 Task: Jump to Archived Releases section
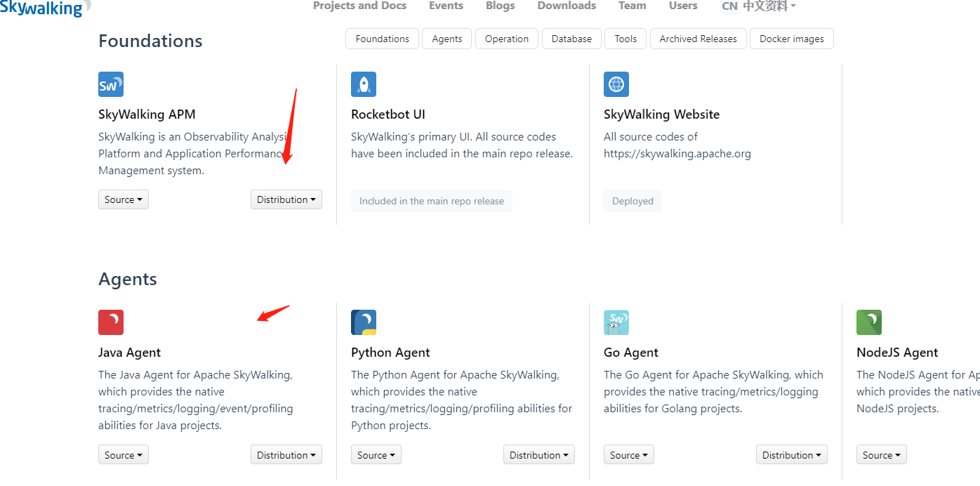[x=698, y=39]
